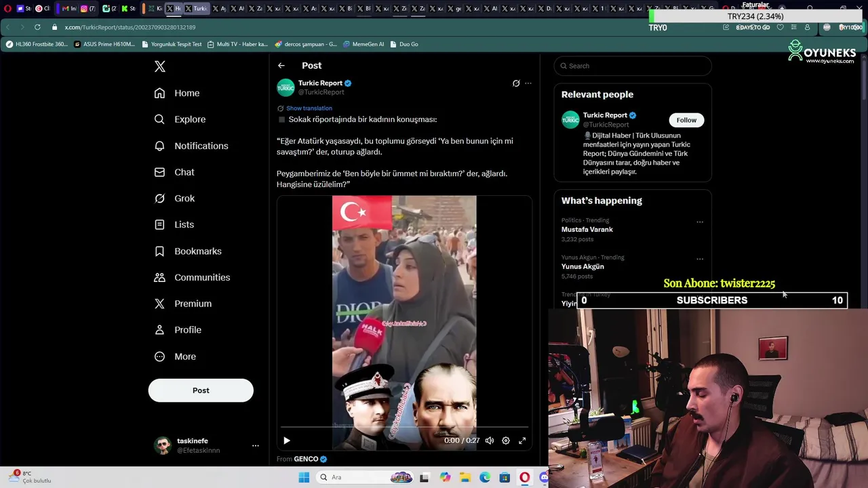868x488 pixels.
Task: Click the taskinefe profile avatar
Action: click(x=163, y=445)
